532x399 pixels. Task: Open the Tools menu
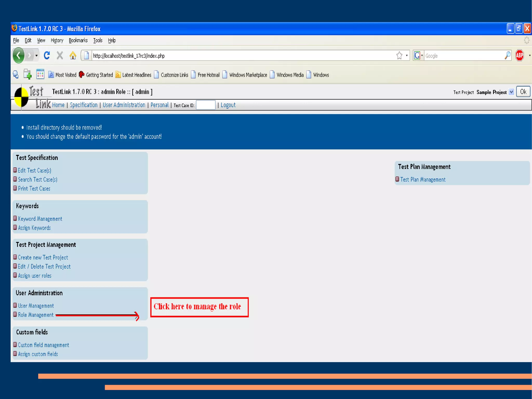[98, 40]
